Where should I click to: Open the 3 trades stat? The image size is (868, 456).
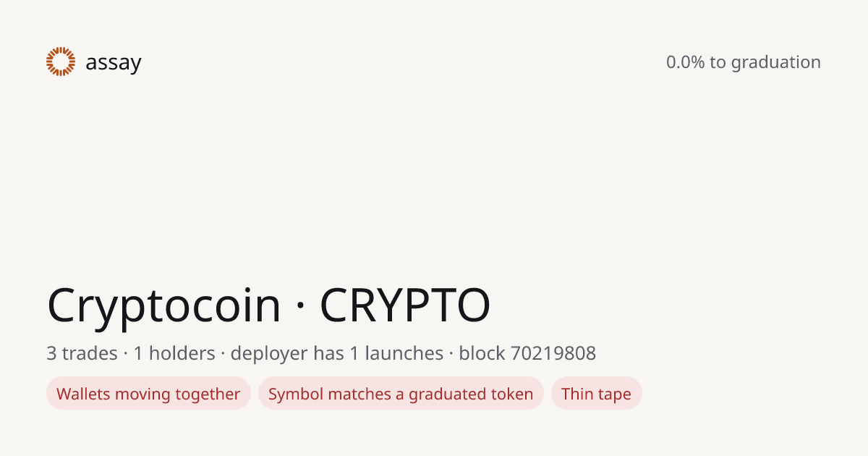coord(82,353)
